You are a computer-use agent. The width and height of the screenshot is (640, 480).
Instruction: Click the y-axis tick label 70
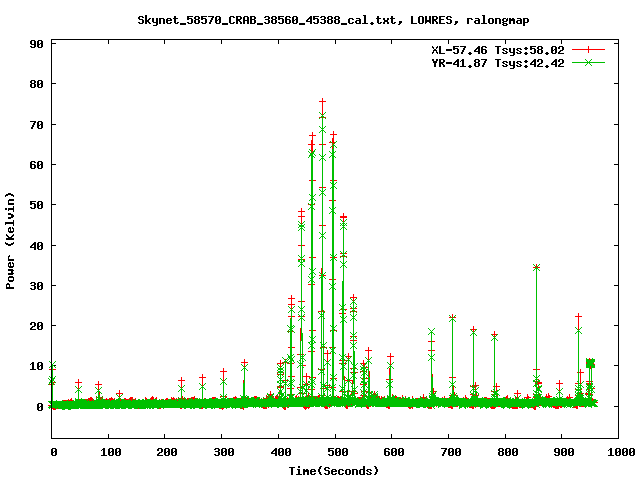pos(36,125)
